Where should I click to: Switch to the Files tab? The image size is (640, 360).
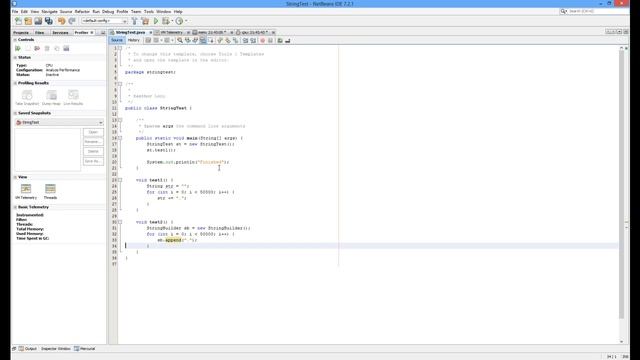40,32
